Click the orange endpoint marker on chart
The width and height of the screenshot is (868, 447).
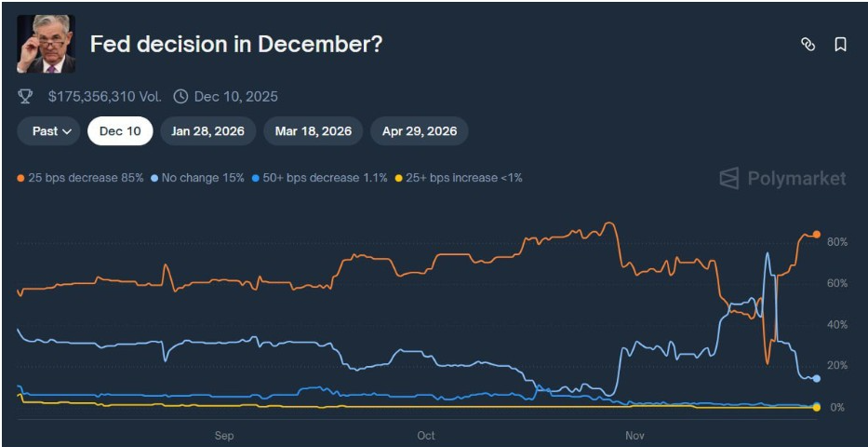[816, 235]
